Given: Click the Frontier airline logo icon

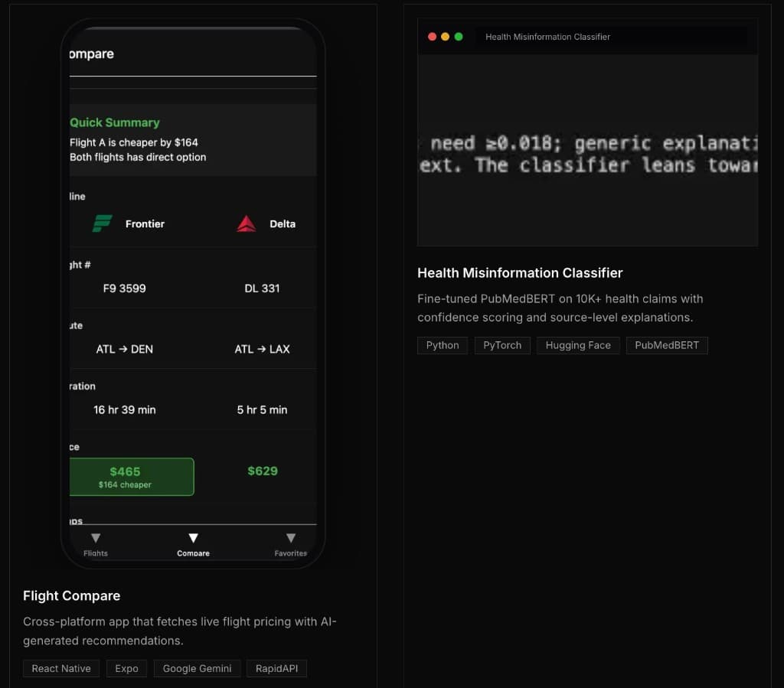Looking at the screenshot, I should (102, 223).
